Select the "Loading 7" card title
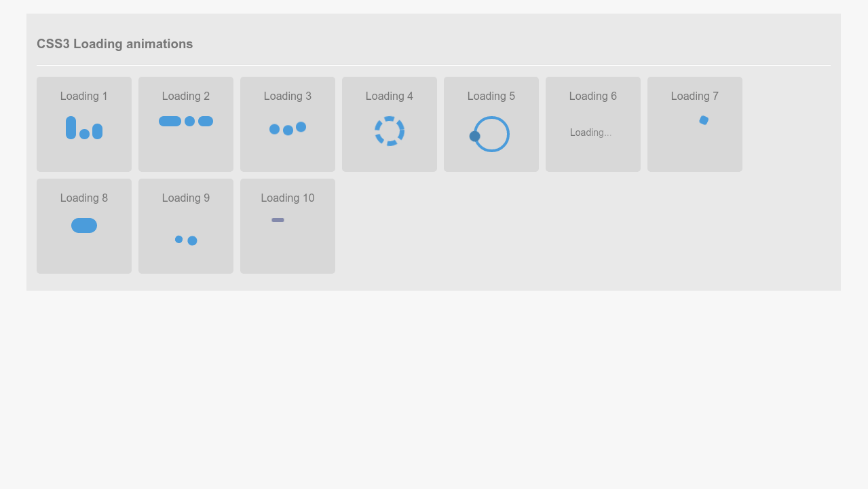This screenshot has width=868, height=489. 695,96
